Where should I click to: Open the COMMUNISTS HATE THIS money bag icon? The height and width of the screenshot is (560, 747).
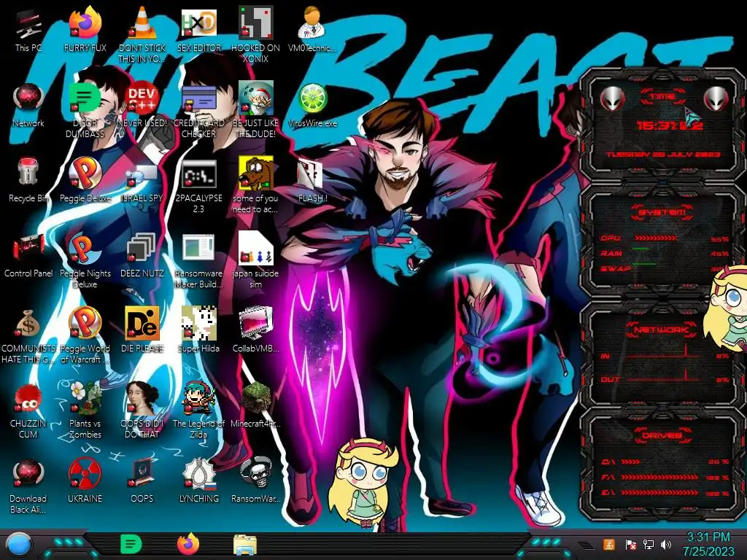(x=28, y=323)
